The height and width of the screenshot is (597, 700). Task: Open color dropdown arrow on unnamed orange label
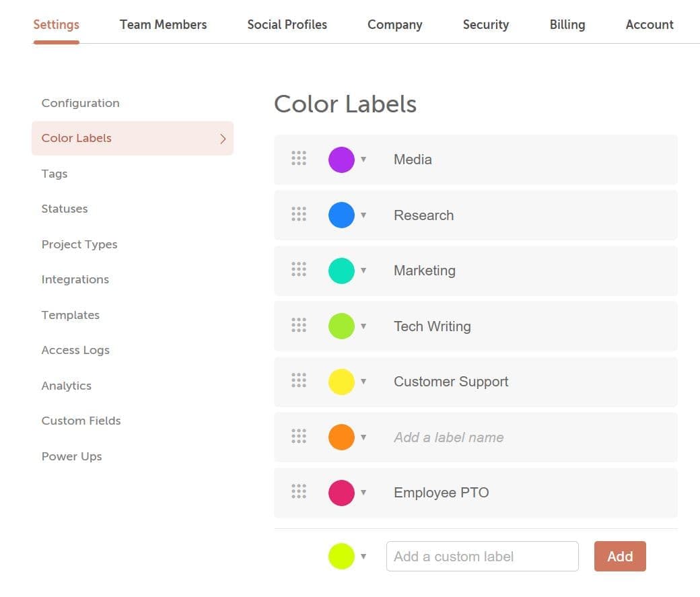pyautogui.click(x=363, y=437)
